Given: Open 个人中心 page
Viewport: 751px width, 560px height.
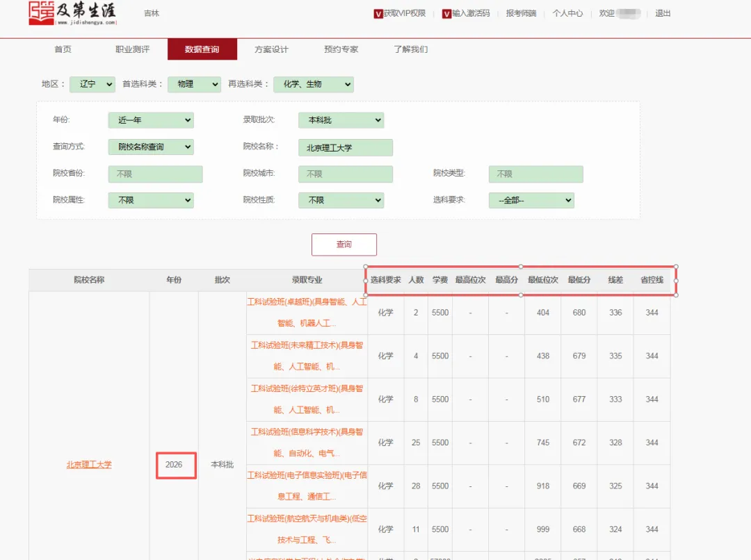Looking at the screenshot, I should click(x=567, y=13).
